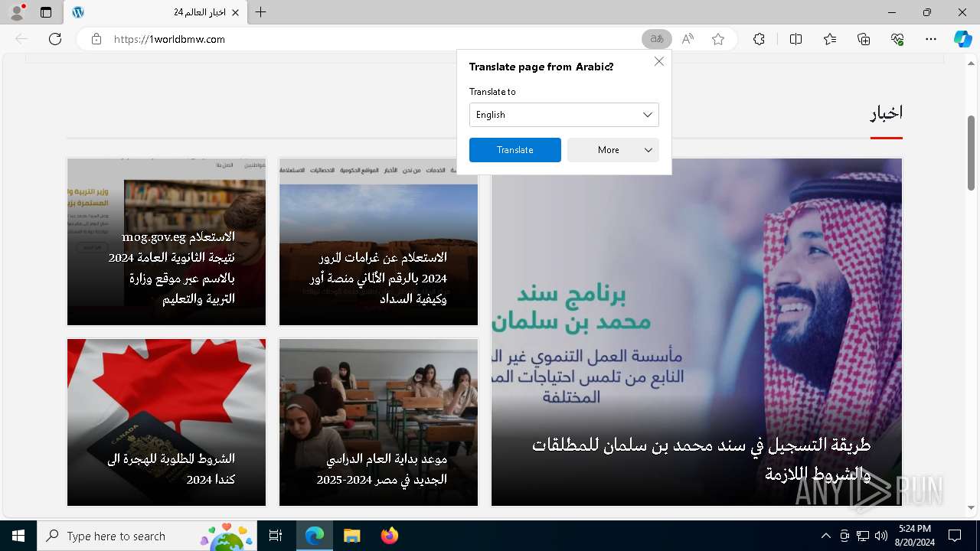This screenshot has width=980, height=551.
Task: Close the اخبار العالم 24 tab
Action: [236, 12]
